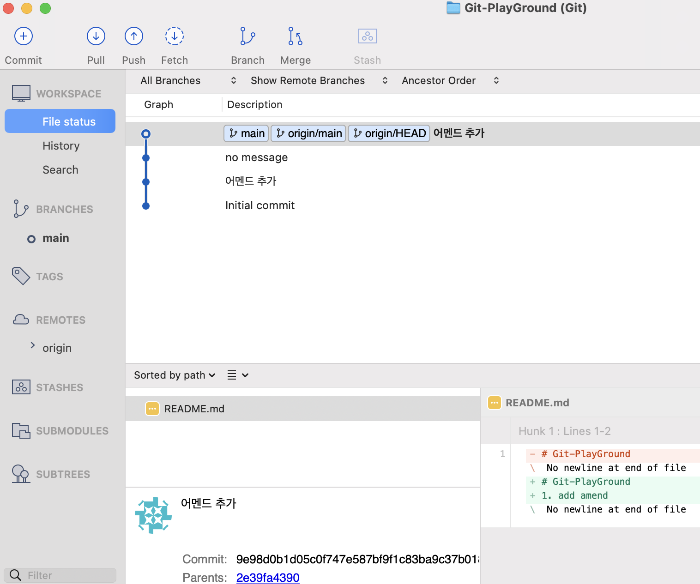Select the 'Initial commit' row

click(413, 205)
